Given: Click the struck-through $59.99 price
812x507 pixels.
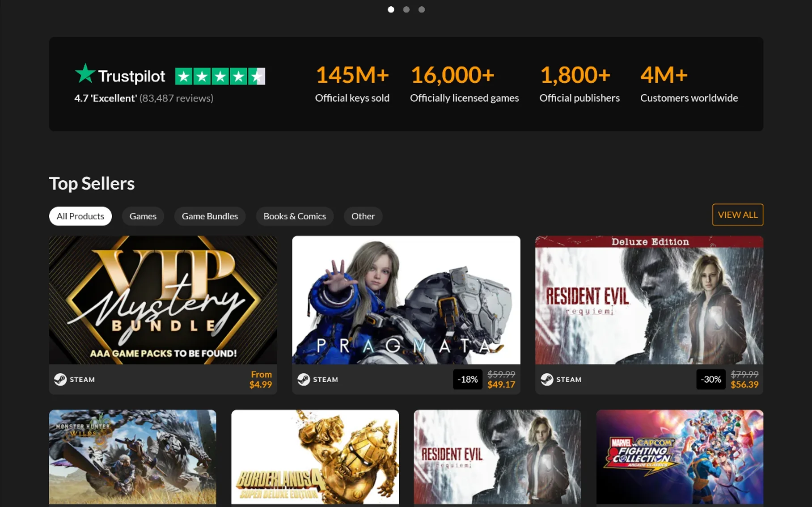Looking at the screenshot, I should pos(501,374).
